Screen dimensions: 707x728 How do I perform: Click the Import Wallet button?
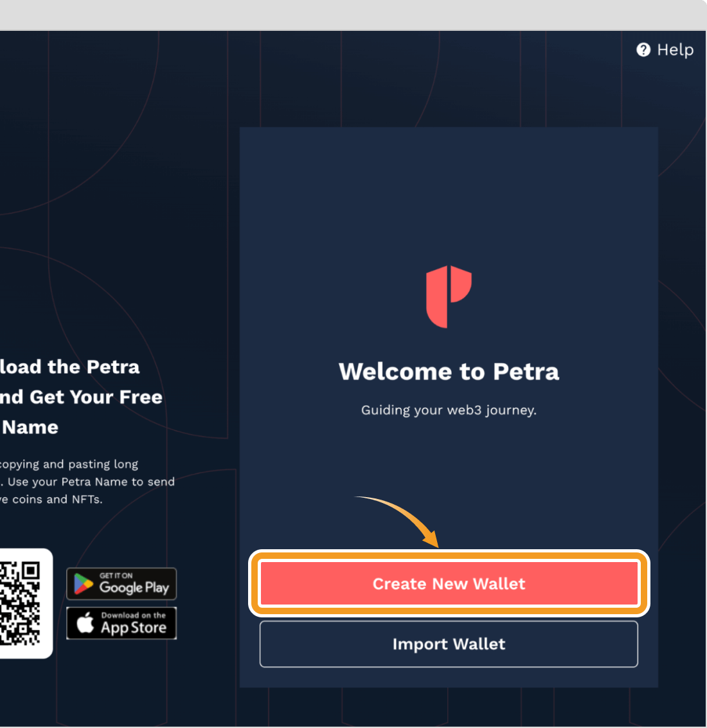(x=449, y=644)
